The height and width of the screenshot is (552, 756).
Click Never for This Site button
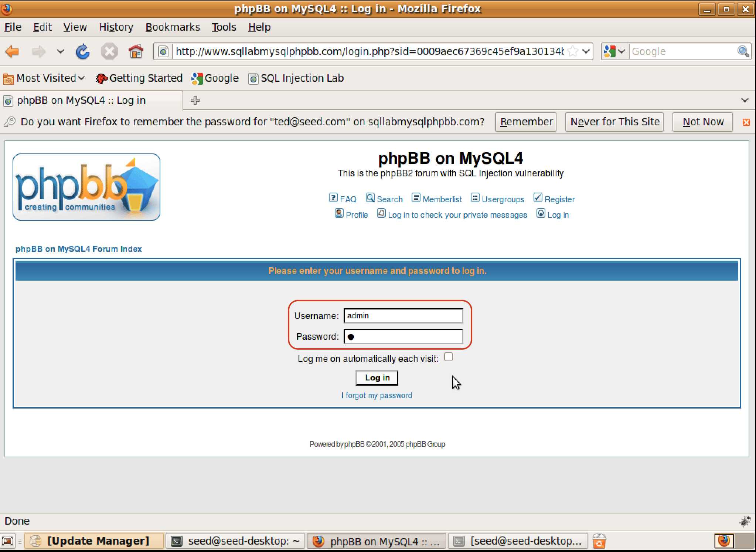tap(615, 122)
